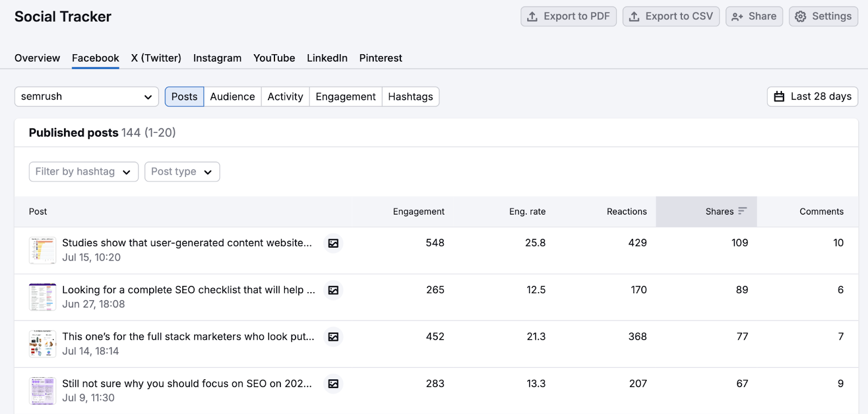Open thumbnail of full stack marketers post
868x414 pixels.
coord(42,344)
